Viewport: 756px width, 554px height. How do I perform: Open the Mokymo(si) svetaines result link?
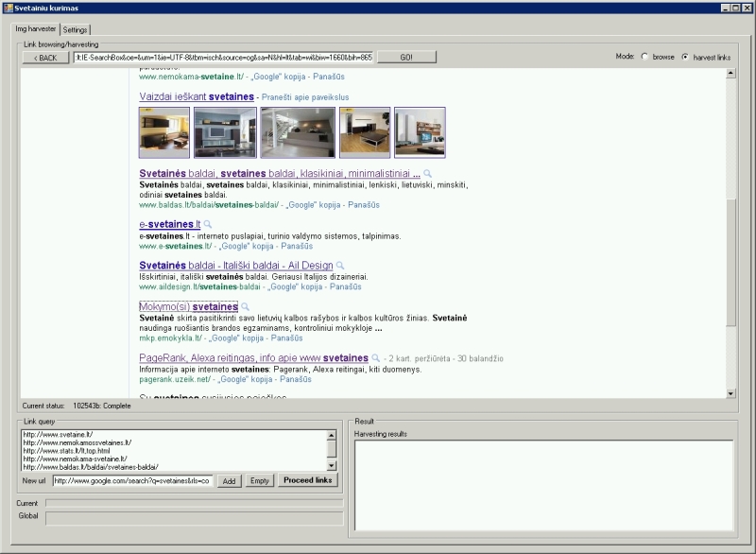[188, 306]
